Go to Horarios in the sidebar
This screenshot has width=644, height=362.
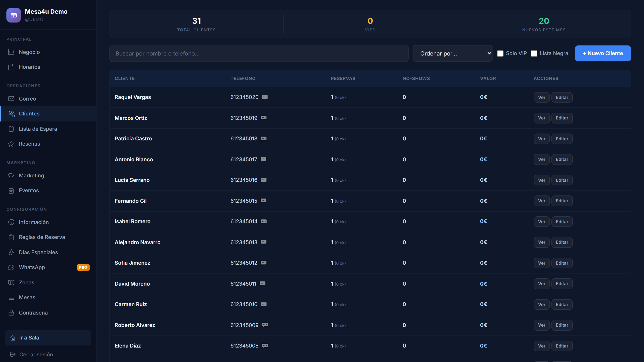(48, 67)
